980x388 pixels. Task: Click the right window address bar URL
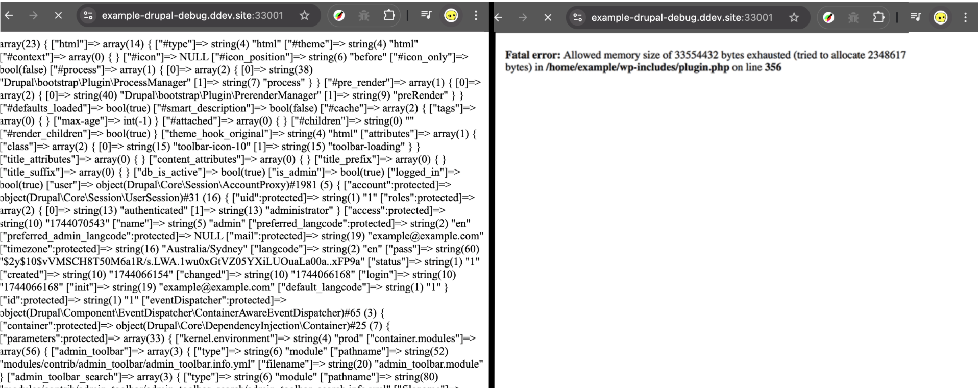pyautogui.click(x=681, y=18)
